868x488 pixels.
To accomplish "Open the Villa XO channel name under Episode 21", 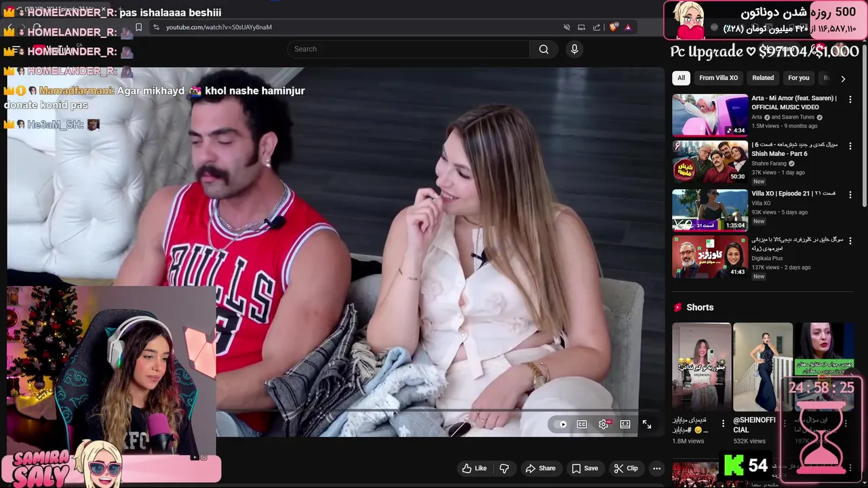I will click(x=761, y=203).
